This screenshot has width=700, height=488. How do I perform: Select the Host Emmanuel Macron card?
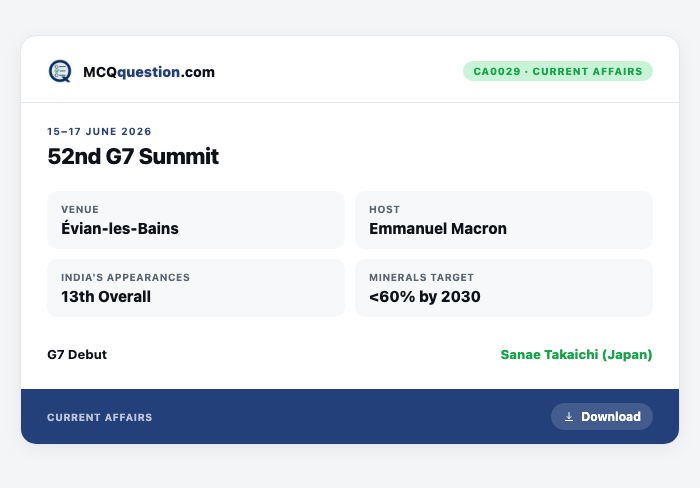click(x=504, y=220)
